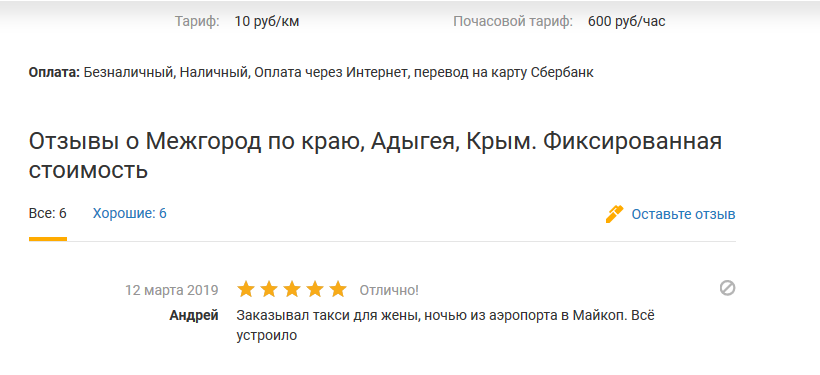Click the review text about taxi to Майкоп
The image size is (820, 375).
click(446, 325)
